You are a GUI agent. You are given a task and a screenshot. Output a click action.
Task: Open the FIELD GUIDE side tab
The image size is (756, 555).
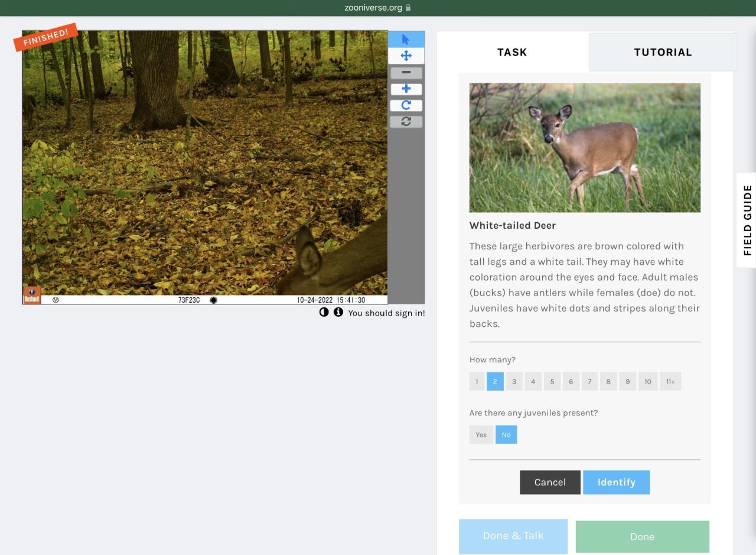tap(747, 220)
